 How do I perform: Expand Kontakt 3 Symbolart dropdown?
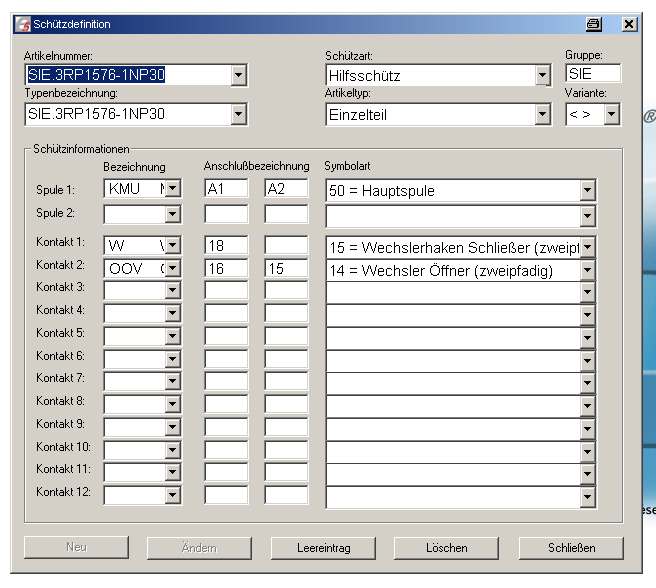[587, 292]
